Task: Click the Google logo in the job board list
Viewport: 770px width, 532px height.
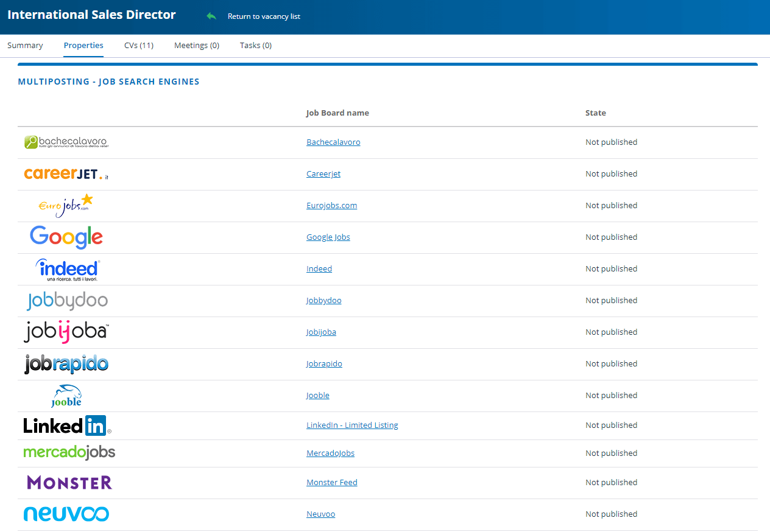Action: tap(66, 237)
